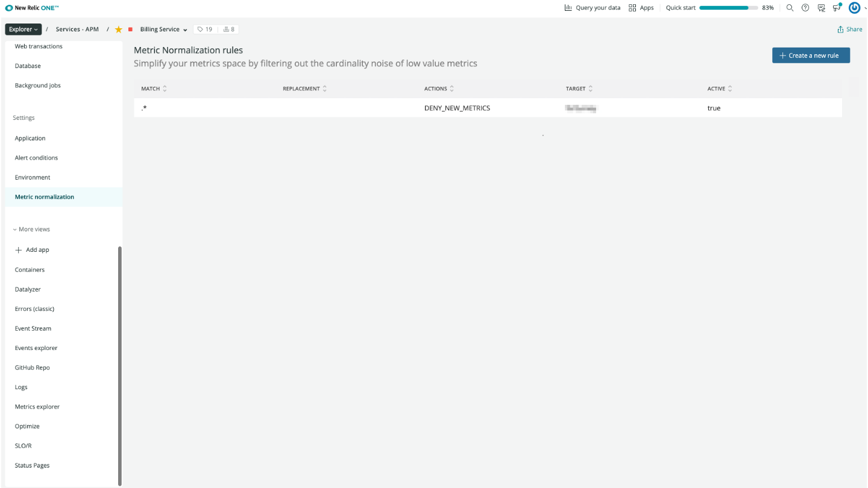This screenshot has width=868, height=488.
Task: Open Web transactions in sidebar
Action: (x=39, y=46)
